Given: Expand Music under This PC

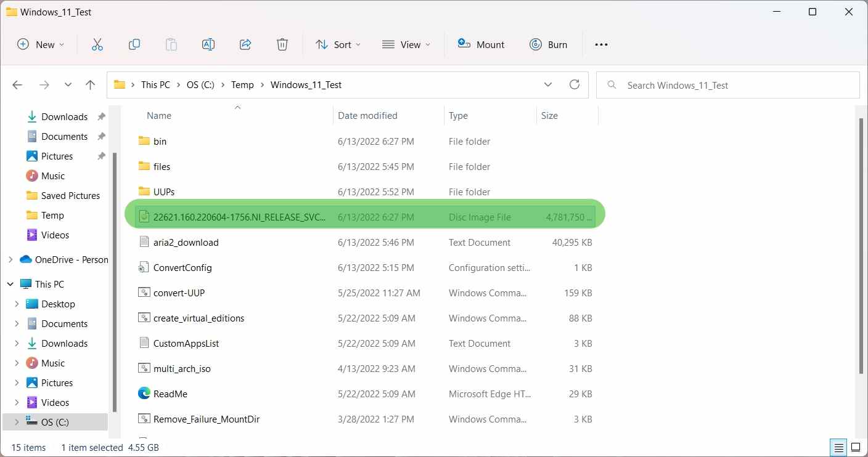Looking at the screenshot, I should tap(17, 363).
